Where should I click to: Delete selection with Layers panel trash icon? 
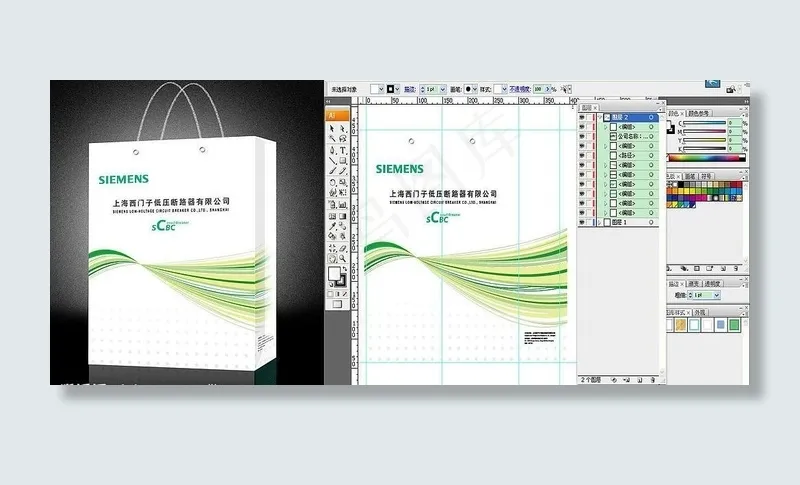pos(651,381)
